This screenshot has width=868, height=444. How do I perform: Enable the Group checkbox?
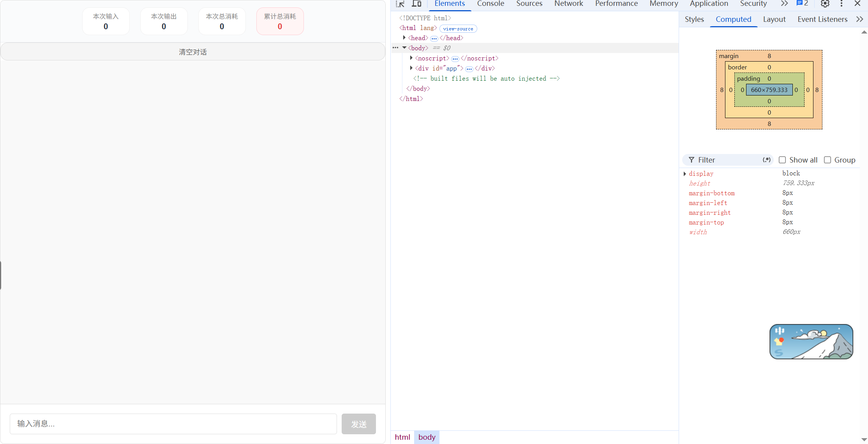[827, 160]
